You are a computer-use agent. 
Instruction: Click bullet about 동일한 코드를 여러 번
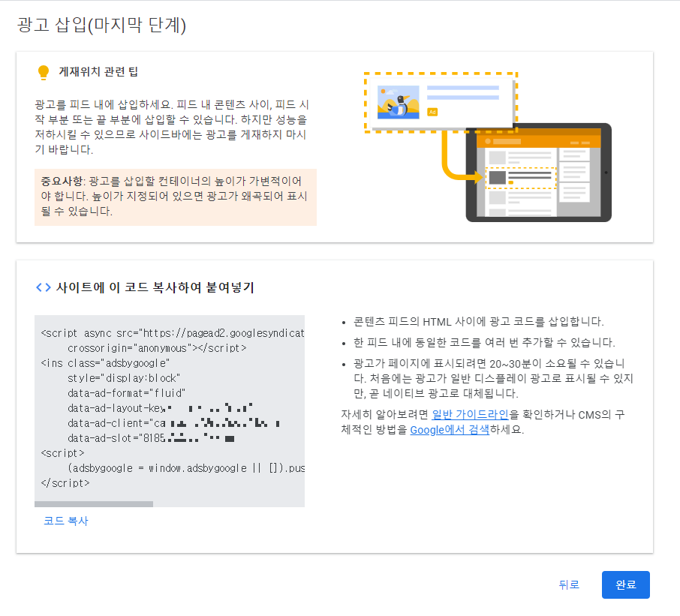pos(484,342)
